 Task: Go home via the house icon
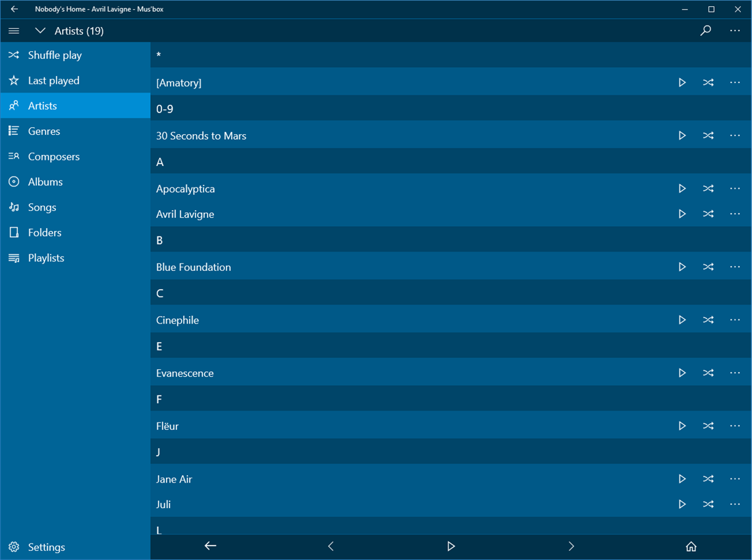click(x=691, y=546)
